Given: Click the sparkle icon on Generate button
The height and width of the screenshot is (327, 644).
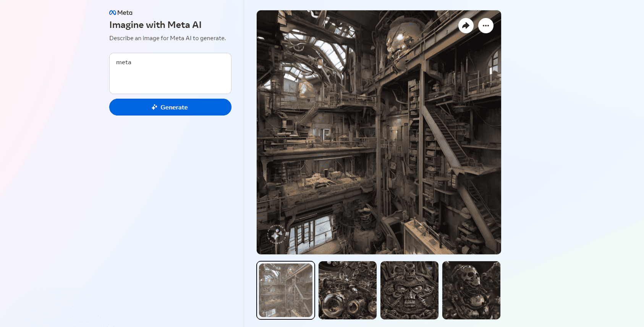Looking at the screenshot, I should tap(154, 107).
